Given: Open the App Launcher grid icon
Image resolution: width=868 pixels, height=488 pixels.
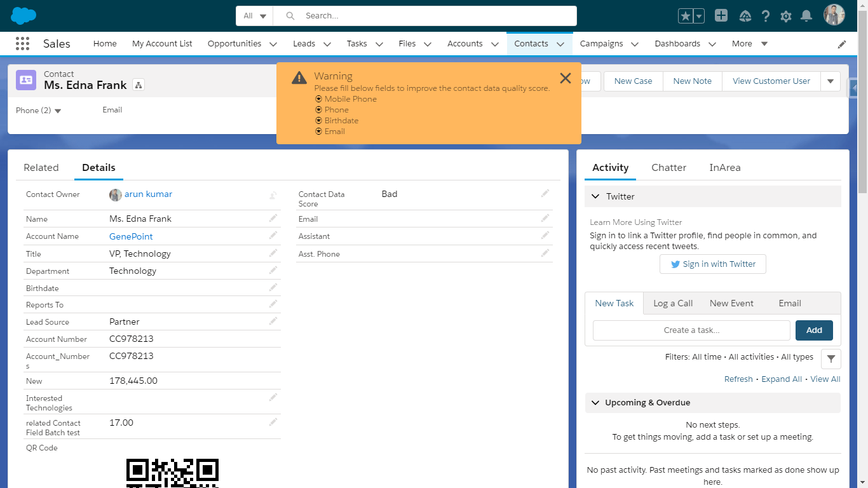Looking at the screenshot, I should click(22, 44).
